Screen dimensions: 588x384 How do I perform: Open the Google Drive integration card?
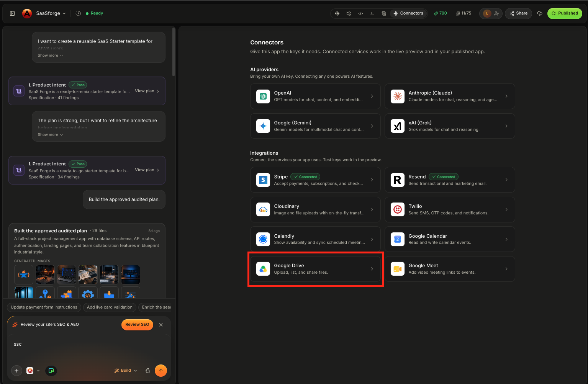pos(315,269)
